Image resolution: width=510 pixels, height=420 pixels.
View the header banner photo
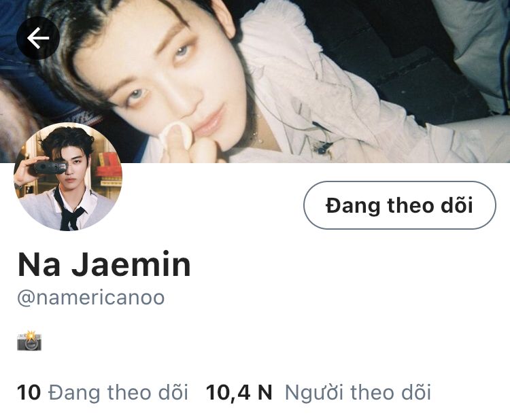(x=255, y=82)
